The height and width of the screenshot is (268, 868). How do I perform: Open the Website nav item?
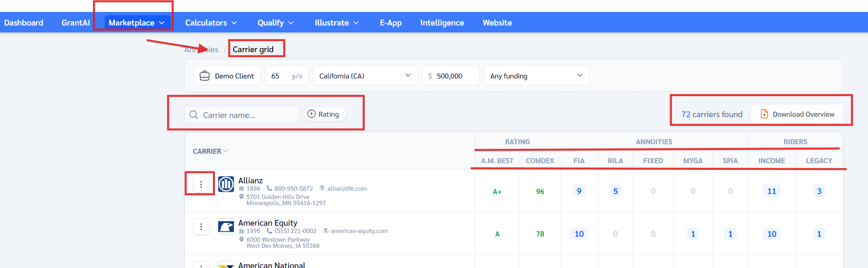pos(497,23)
